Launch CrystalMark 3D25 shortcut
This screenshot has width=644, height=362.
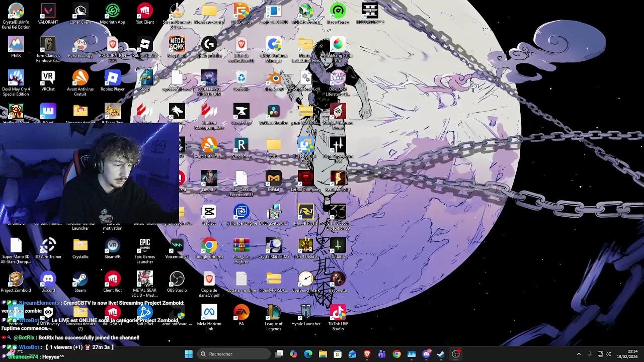coord(274,248)
